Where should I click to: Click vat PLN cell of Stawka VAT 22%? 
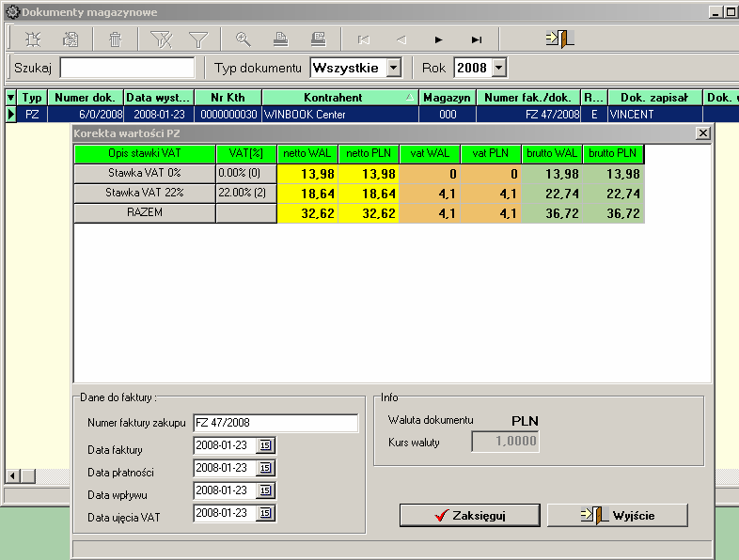(491, 194)
